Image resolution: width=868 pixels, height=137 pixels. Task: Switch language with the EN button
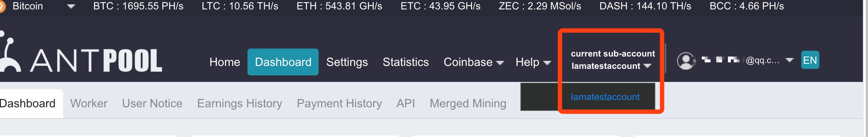810,60
